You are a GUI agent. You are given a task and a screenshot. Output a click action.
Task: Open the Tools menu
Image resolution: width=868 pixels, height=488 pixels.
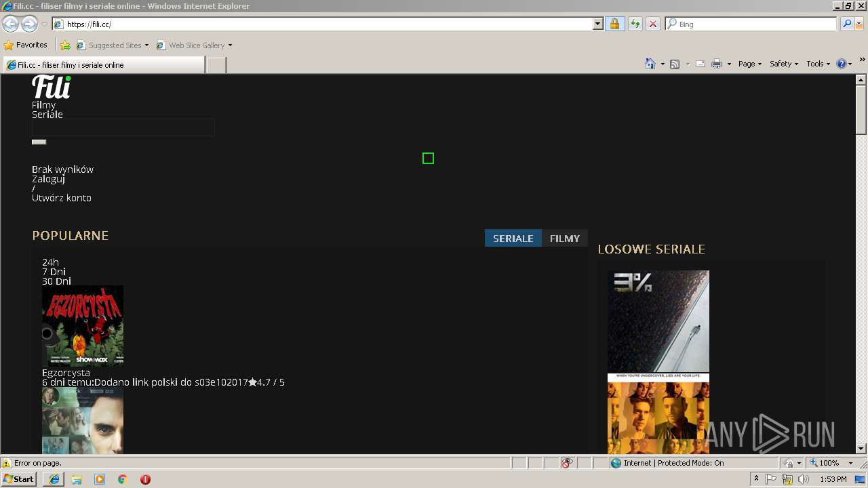click(x=818, y=64)
